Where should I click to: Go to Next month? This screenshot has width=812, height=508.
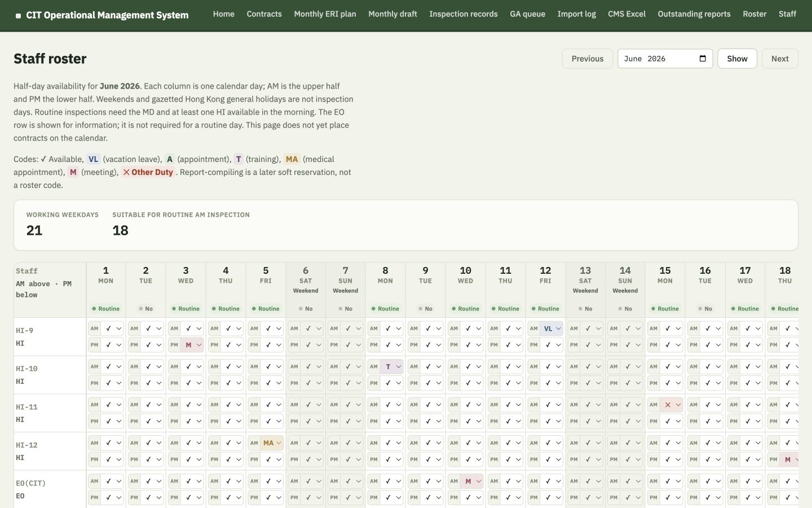pos(780,59)
